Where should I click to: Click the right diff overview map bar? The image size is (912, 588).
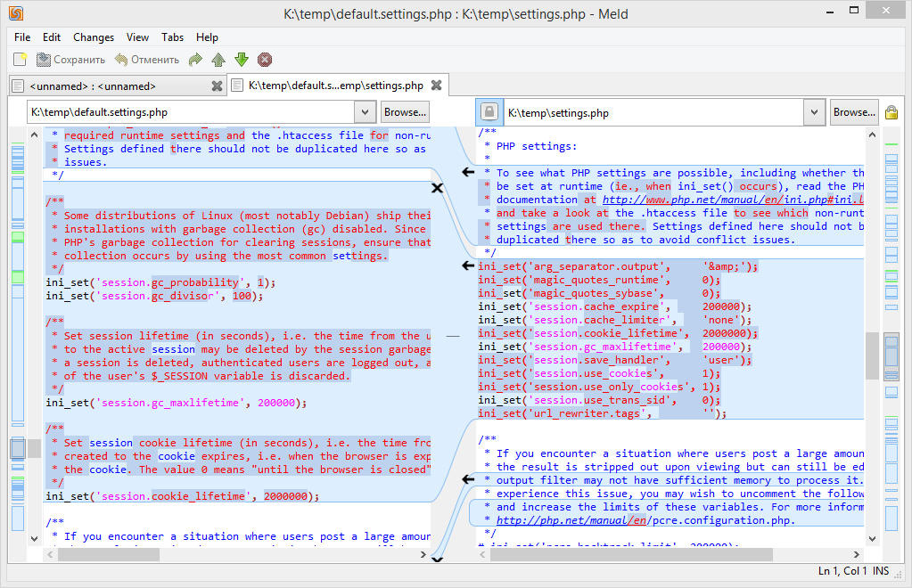coord(891,337)
